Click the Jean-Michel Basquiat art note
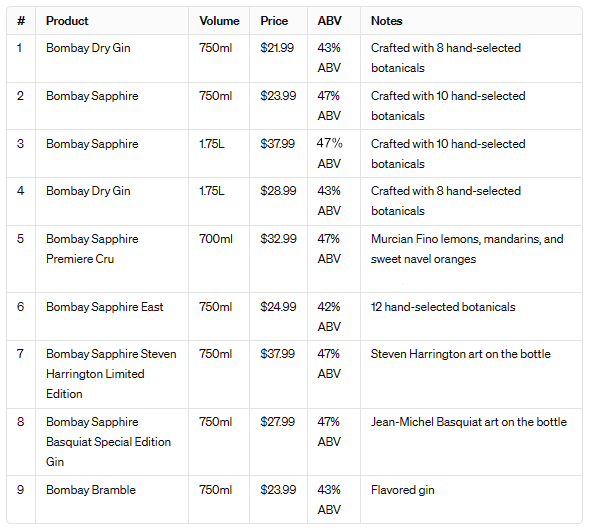 tap(469, 422)
